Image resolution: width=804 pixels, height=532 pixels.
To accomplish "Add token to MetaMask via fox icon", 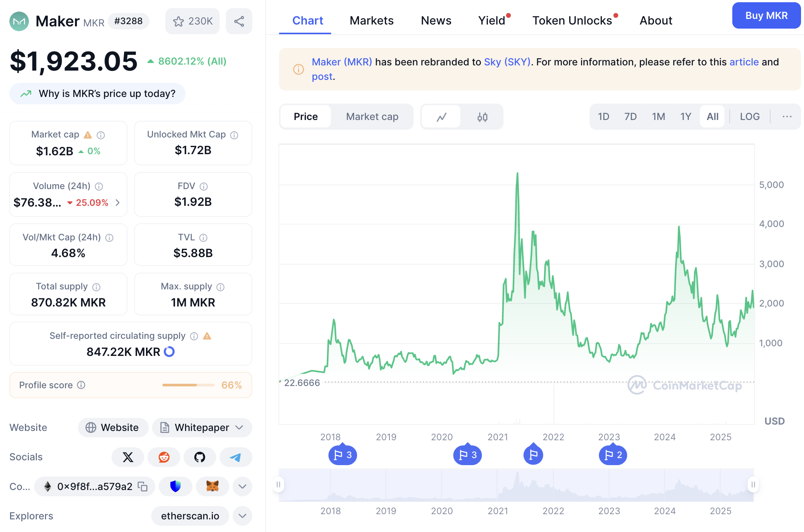I will pyautogui.click(x=213, y=486).
